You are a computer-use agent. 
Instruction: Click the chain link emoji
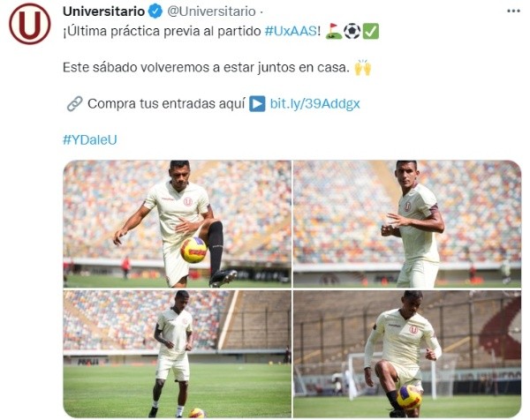[74, 103]
